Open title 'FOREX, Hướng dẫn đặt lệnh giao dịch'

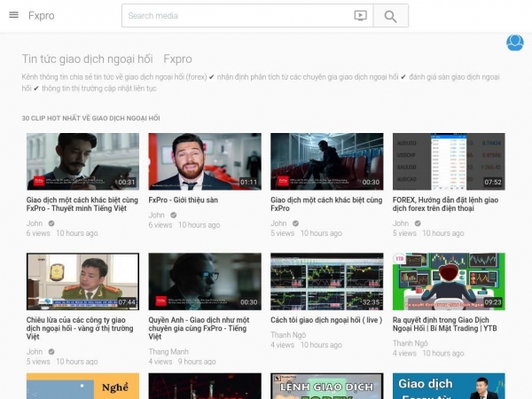click(x=445, y=206)
